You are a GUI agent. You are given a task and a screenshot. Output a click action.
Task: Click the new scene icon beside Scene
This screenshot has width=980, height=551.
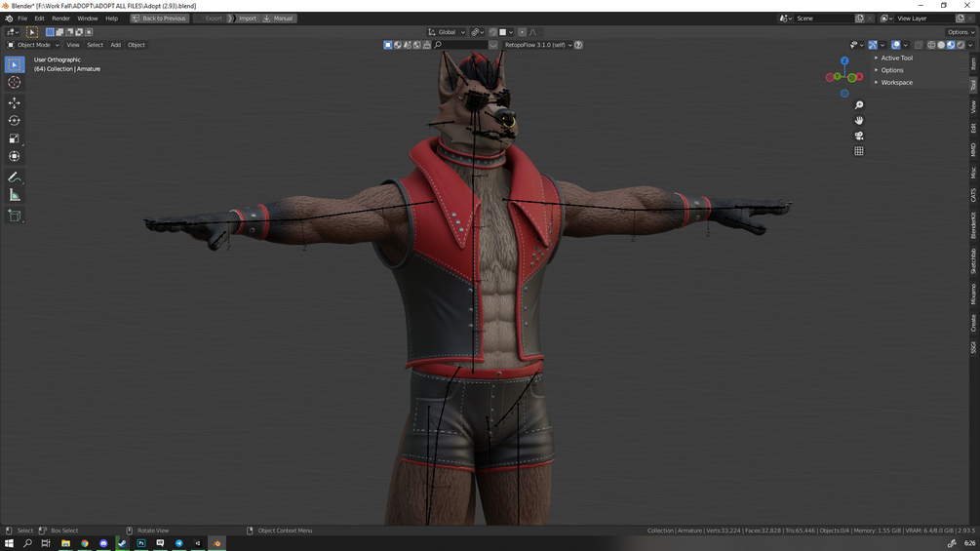point(859,19)
